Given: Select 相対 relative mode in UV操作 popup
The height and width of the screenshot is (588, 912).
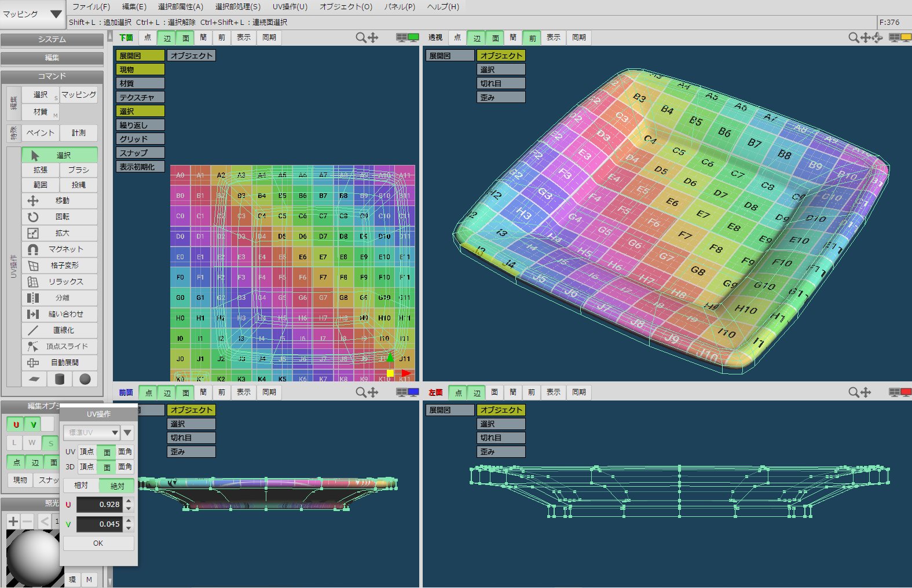Looking at the screenshot, I should point(82,486).
